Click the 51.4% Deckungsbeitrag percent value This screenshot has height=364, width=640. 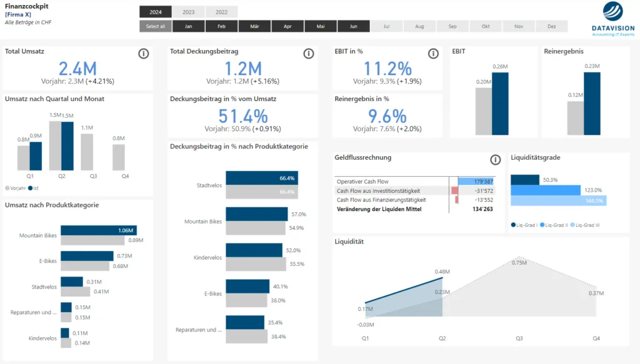tap(243, 116)
